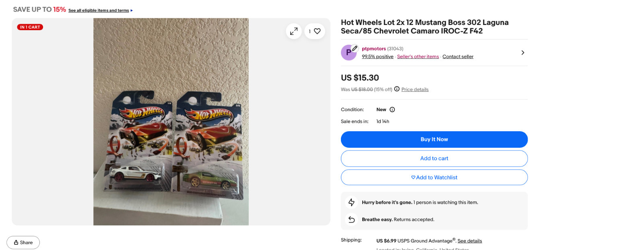Add this item to the Watchlist
Screen dimensions: 644x250
click(434, 178)
